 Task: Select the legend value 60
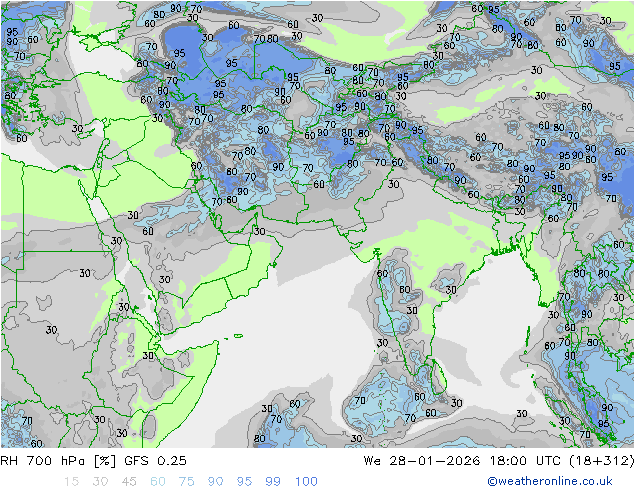(158, 481)
